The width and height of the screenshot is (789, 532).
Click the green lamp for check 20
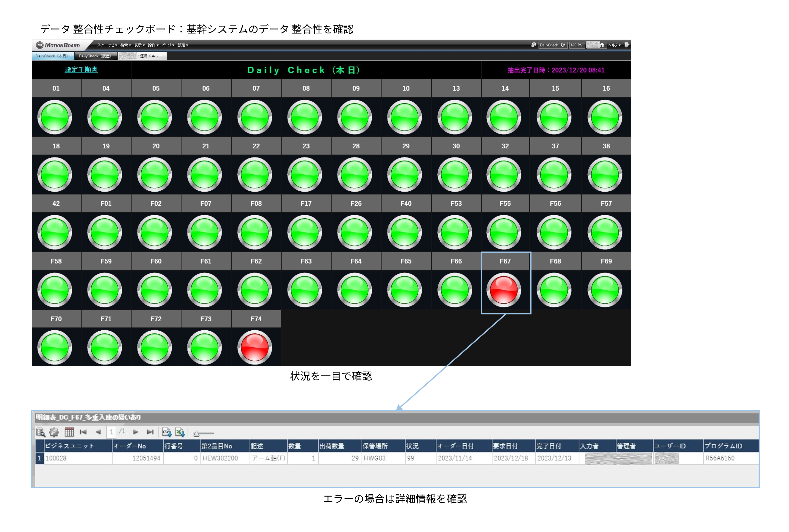point(154,175)
